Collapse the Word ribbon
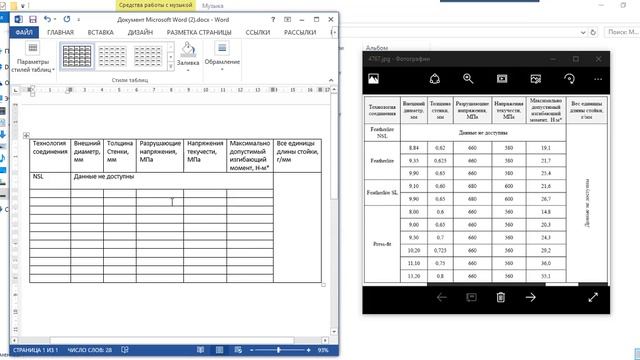 point(331,80)
